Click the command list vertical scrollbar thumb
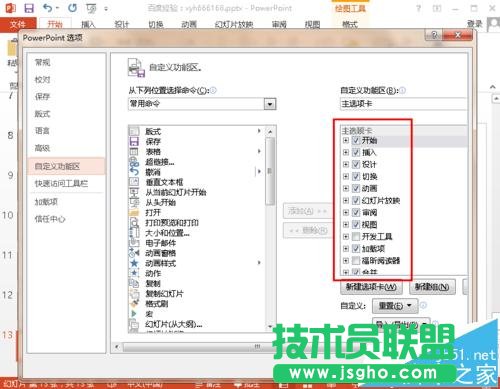Viewport: 500px width, 389px height. click(270, 171)
